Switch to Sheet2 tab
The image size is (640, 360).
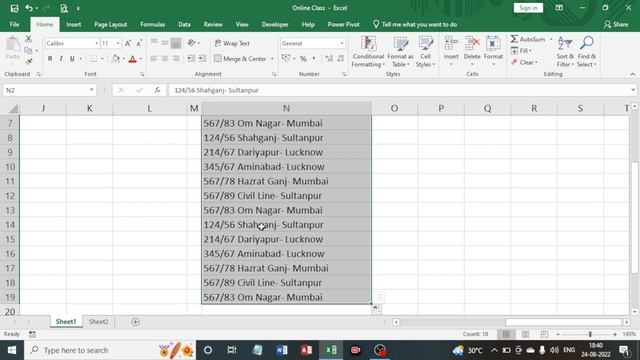coord(99,322)
